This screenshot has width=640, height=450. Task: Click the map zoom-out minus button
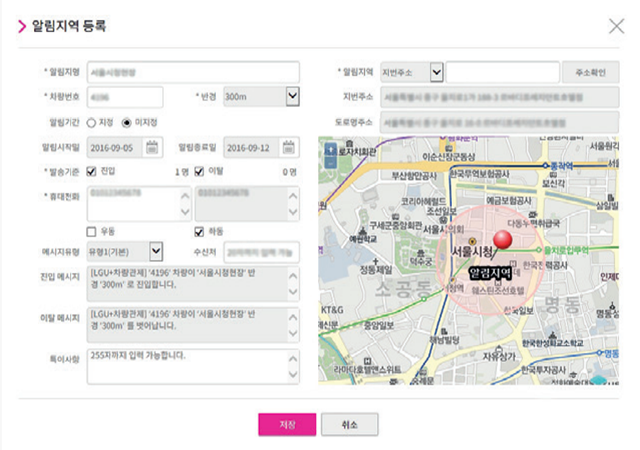331,162
